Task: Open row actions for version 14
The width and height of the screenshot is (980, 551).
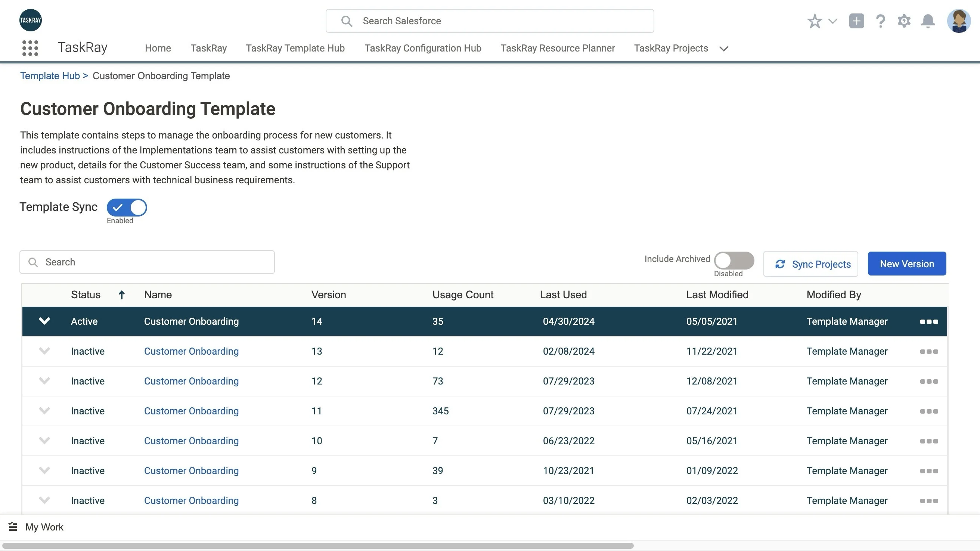Action: [928, 322]
